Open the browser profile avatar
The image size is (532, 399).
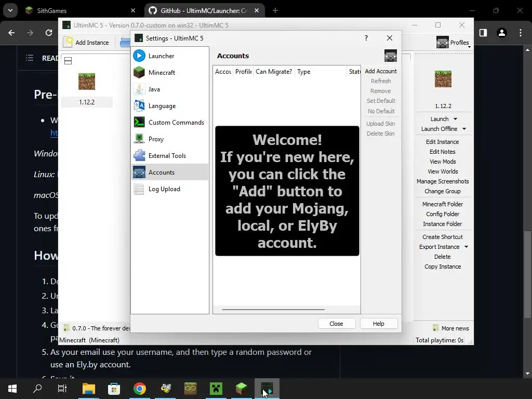502,33
